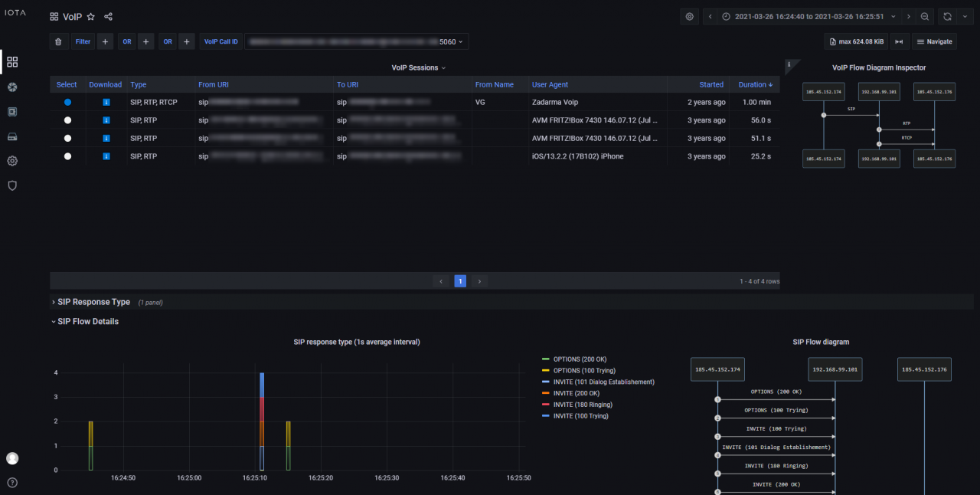Sort table by Duration column header
This screenshot has width=980, height=495.
755,84
